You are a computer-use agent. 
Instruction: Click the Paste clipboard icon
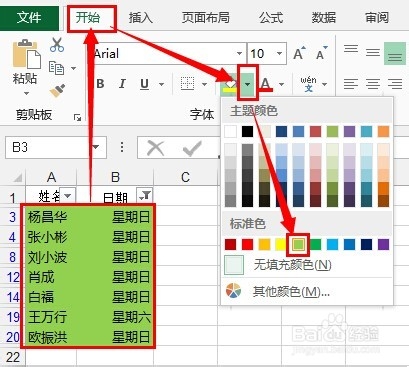(26, 55)
